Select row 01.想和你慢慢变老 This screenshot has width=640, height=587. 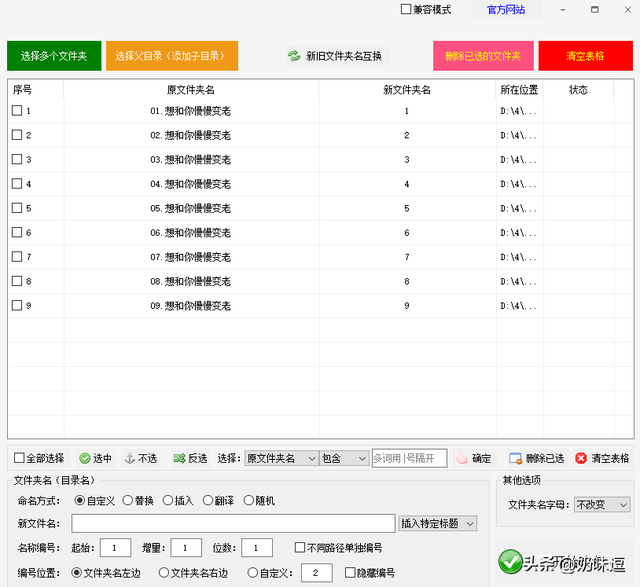(191, 111)
